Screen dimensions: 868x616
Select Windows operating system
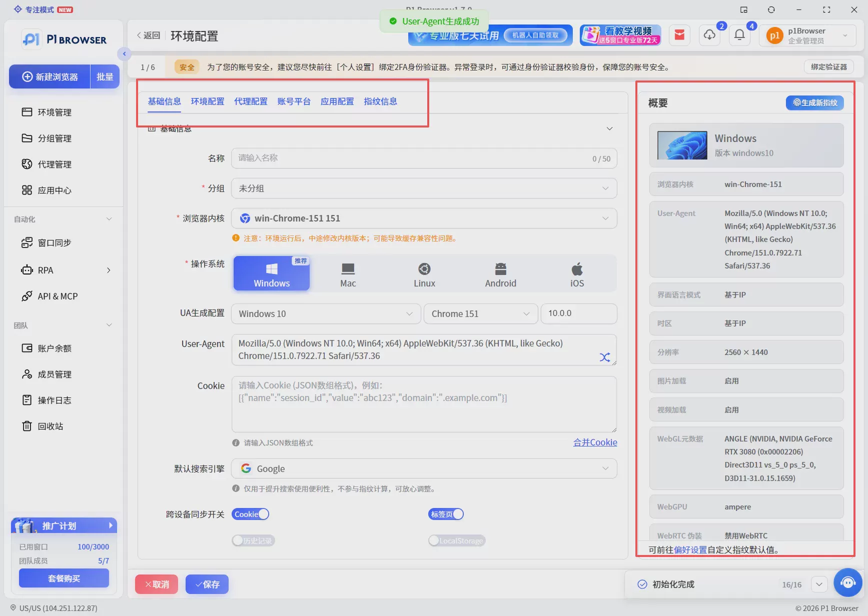pos(272,273)
